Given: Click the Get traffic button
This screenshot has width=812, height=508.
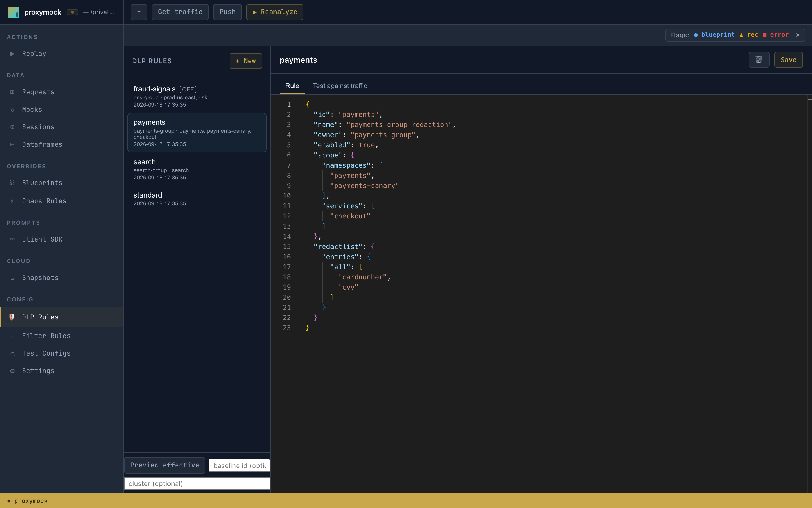Looking at the screenshot, I should coord(180,12).
